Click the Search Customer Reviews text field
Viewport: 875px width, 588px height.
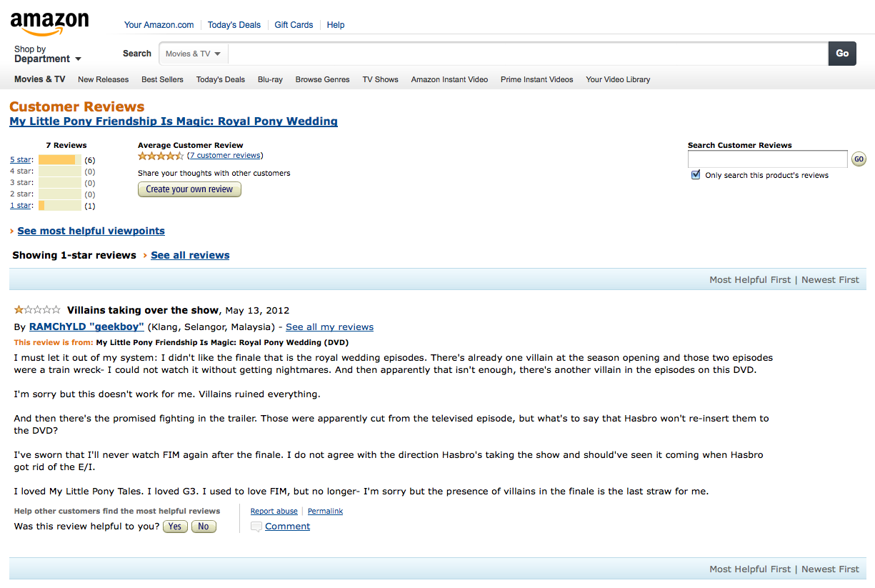(767, 159)
